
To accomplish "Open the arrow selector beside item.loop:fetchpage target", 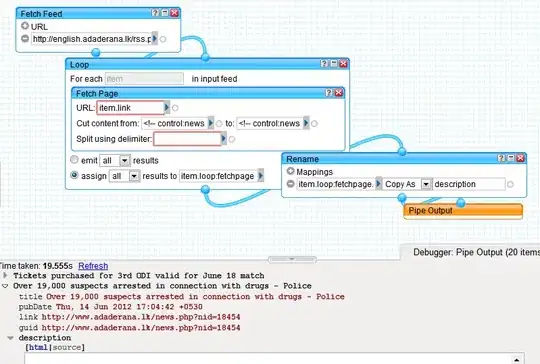I will (x=261, y=176).
